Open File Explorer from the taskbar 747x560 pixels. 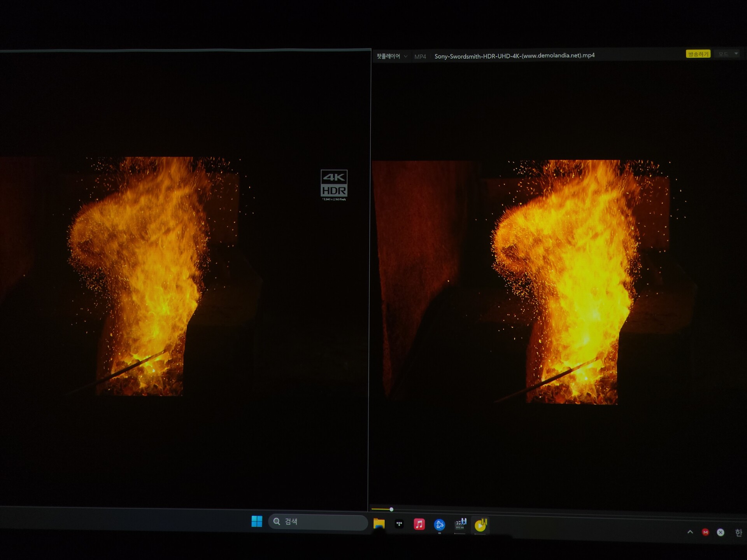pos(379,524)
